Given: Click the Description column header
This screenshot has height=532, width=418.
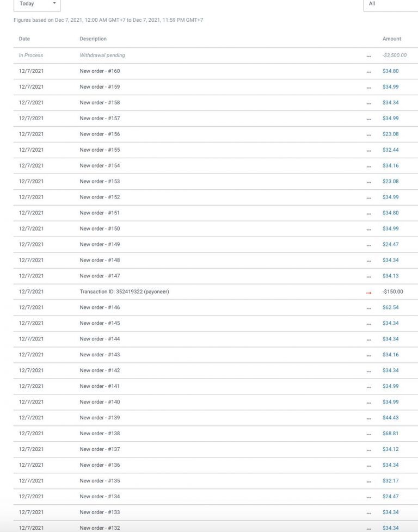Looking at the screenshot, I should point(93,39).
